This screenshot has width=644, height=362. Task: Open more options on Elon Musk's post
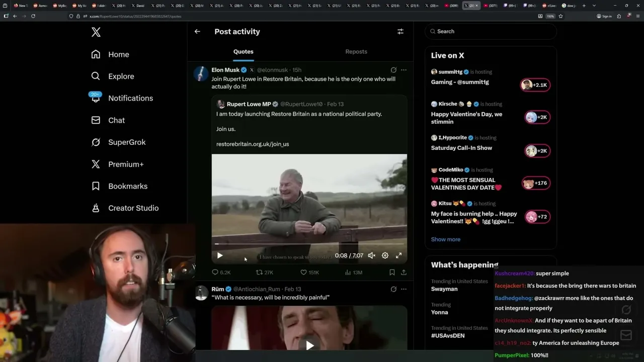[404, 70]
